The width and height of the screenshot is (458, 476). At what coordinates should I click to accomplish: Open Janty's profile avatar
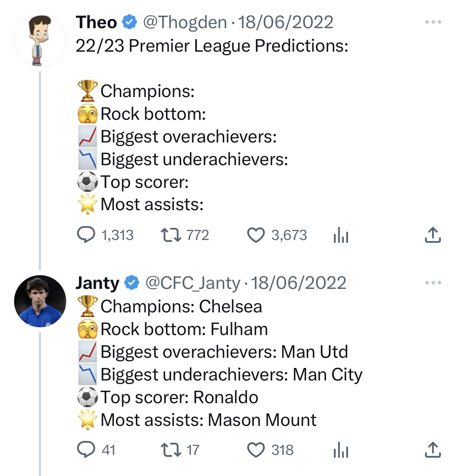coord(40,301)
